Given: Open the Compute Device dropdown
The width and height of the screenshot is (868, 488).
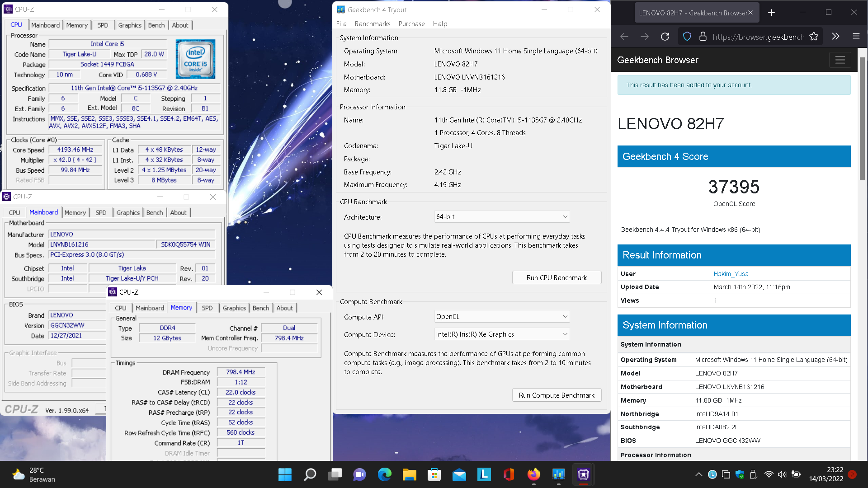Looking at the screenshot, I should point(502,334).
